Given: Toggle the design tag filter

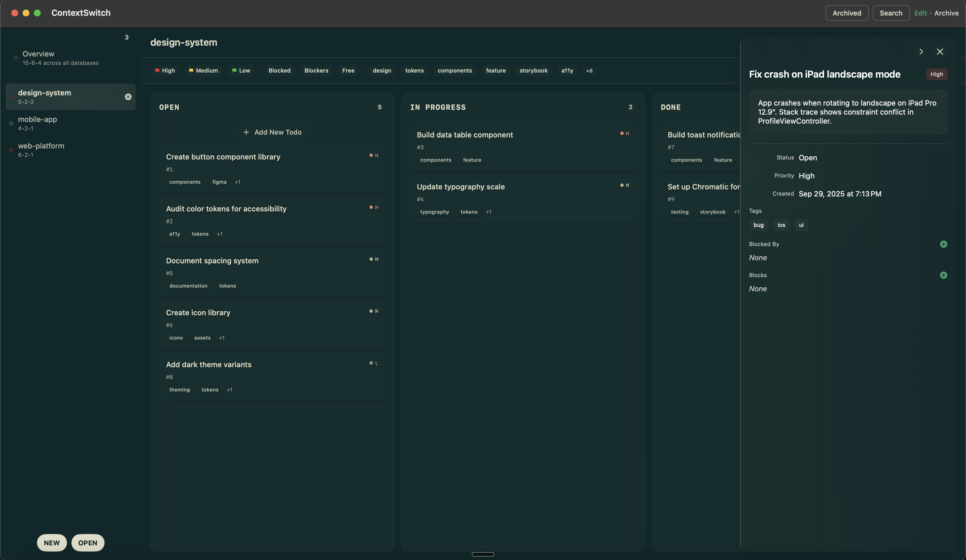Looking at the screenshot, I should 382,71.
